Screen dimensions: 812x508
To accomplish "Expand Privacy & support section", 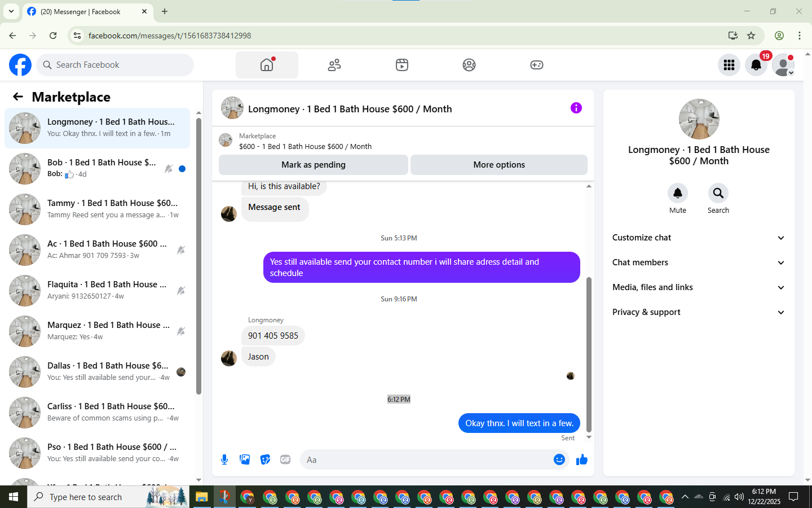I will 699,312.
